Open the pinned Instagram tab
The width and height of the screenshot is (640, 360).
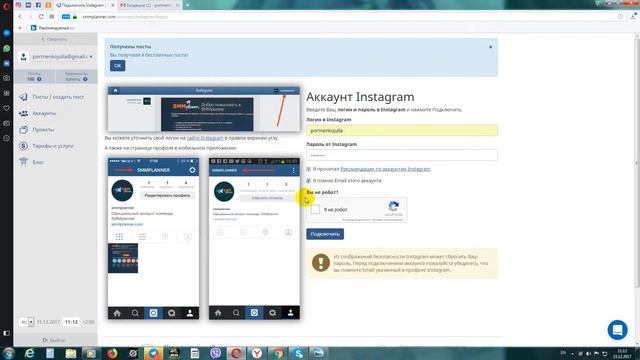[18, 5]
